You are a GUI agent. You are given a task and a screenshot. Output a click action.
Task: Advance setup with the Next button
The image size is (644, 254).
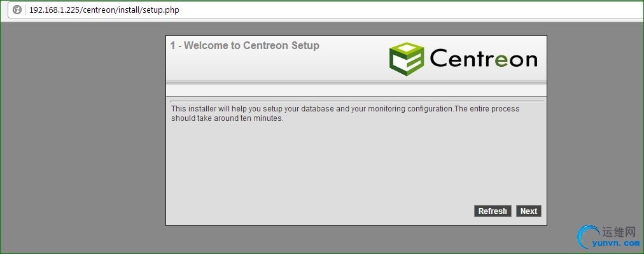(x=529, y=211)
